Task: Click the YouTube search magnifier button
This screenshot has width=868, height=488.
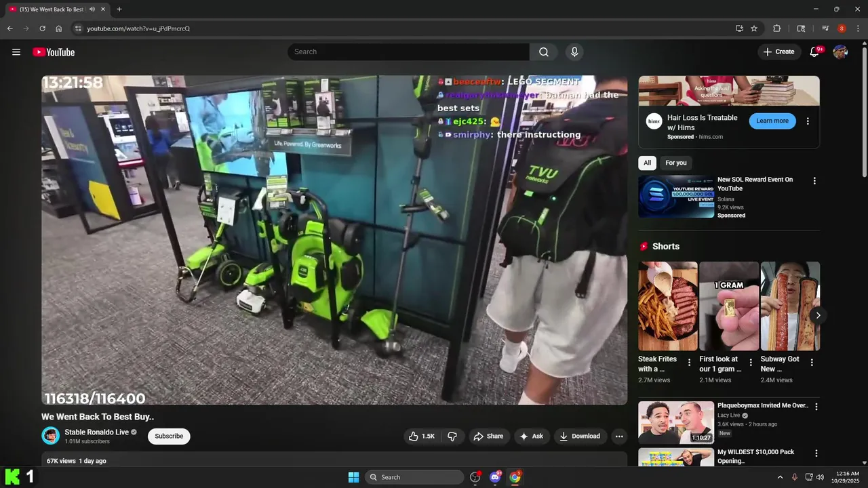Action: [x=544, y=52]
